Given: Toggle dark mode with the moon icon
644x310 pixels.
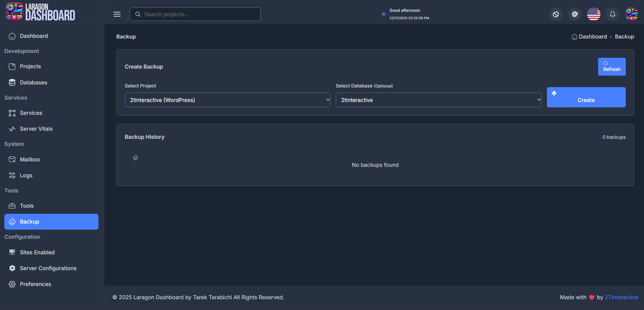Looking at the screenshot, I should point(556,14).
